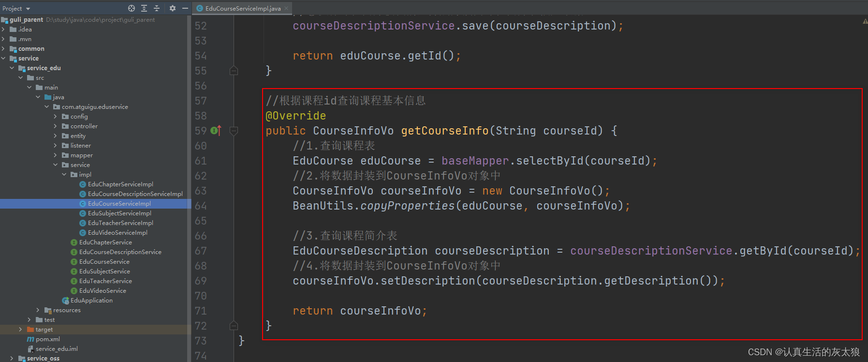Viewport: 868px width, 362px height.
Task: Expand the target folder
Action: click(21, 330)
